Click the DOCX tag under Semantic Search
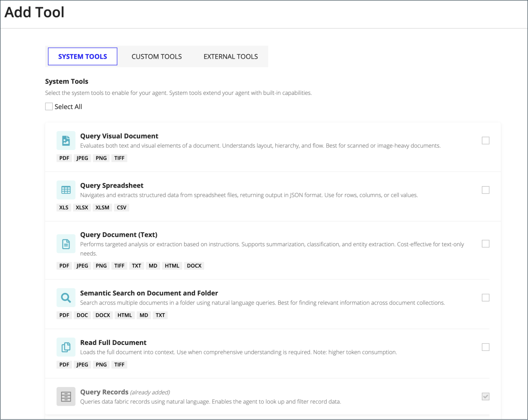Image resolution: width=528 pixels, height=420 pixels. [103, 315]
